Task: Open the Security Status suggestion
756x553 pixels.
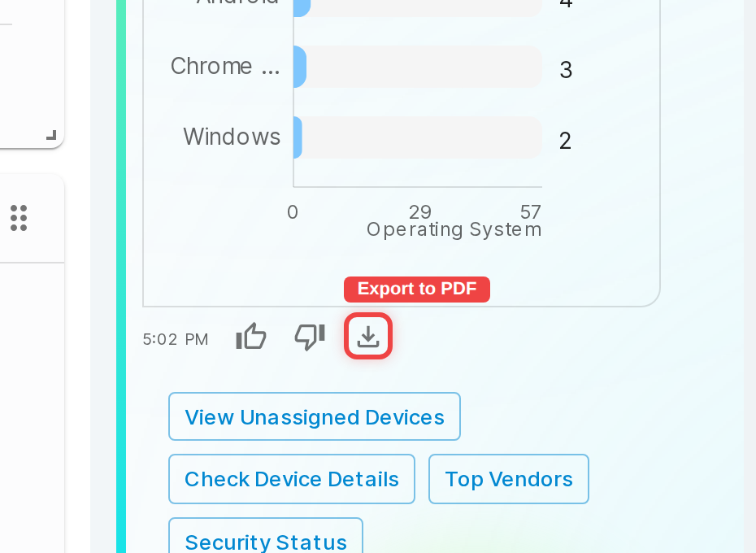Action: click(x=266, y=537)
